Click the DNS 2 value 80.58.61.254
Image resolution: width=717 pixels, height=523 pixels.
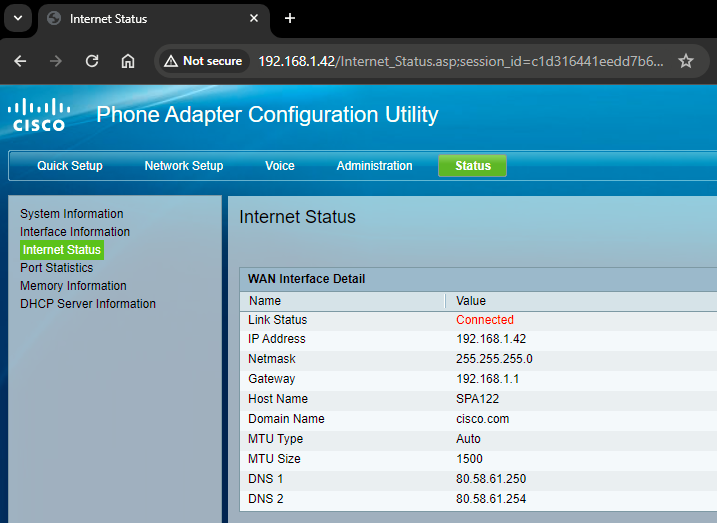click(491, 499)
